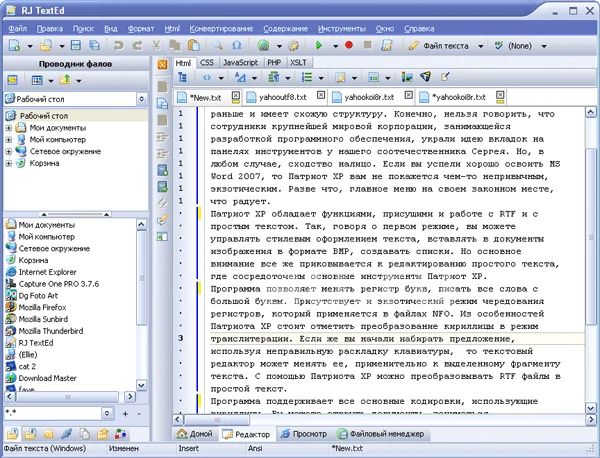600x458 pixels.
Task: Close the yahooutf8.txt document tab
Action: pos(321,95)
